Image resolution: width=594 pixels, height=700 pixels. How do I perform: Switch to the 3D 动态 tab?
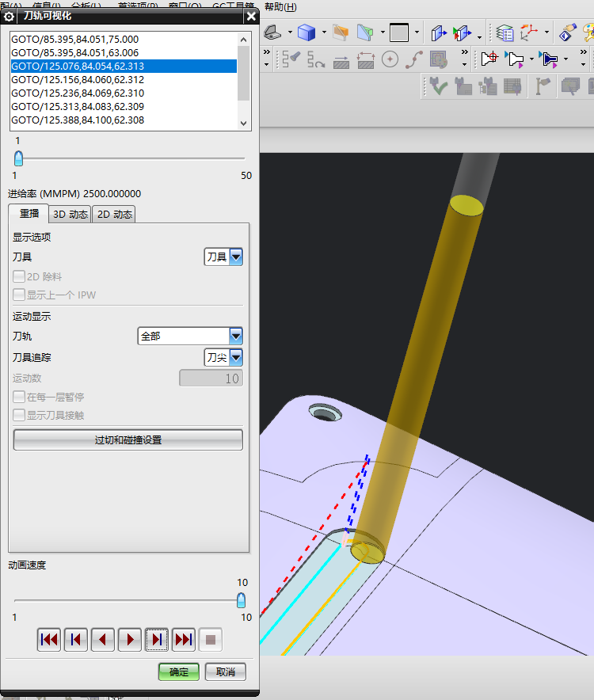(x=70, y=215)
